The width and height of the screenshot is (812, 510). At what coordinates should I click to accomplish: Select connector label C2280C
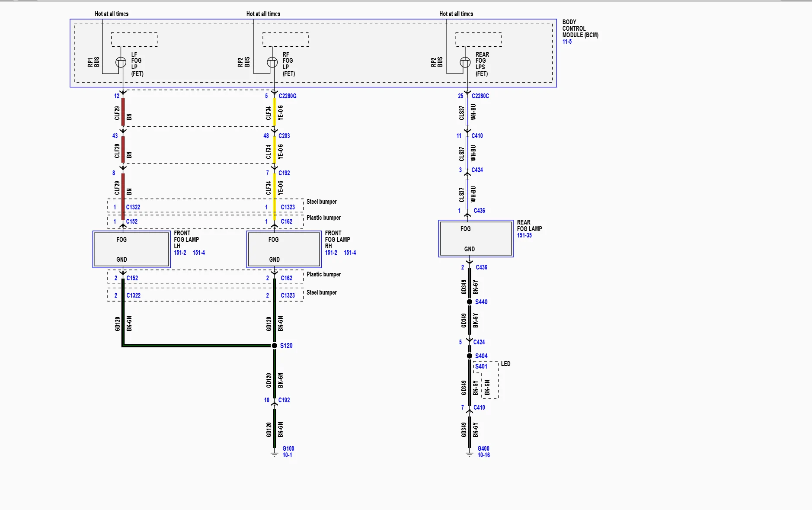tap(480, 96)
